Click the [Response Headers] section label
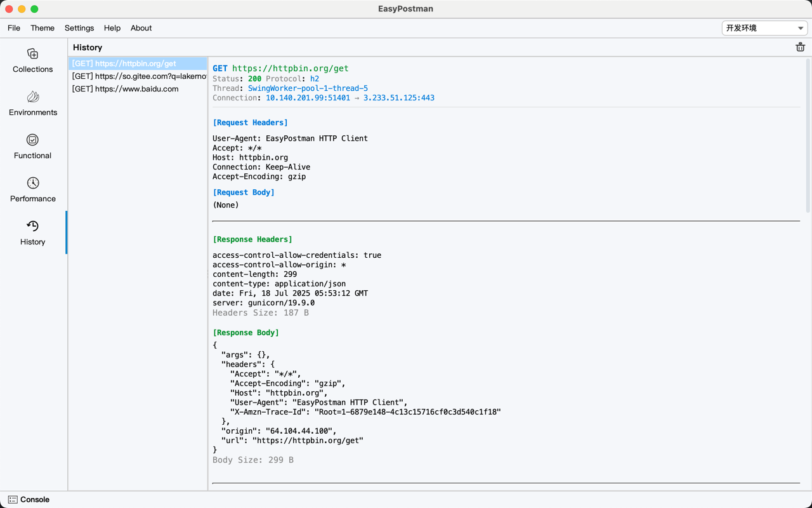 tap(252, 239)
